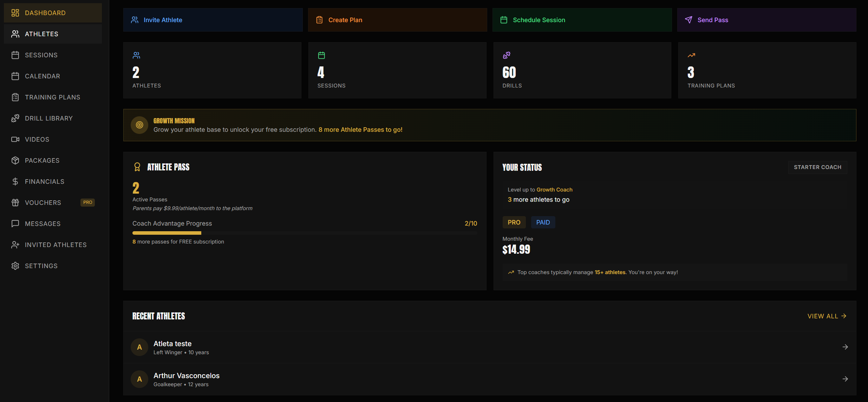Click the Settings gear icon

pos(15,266)
